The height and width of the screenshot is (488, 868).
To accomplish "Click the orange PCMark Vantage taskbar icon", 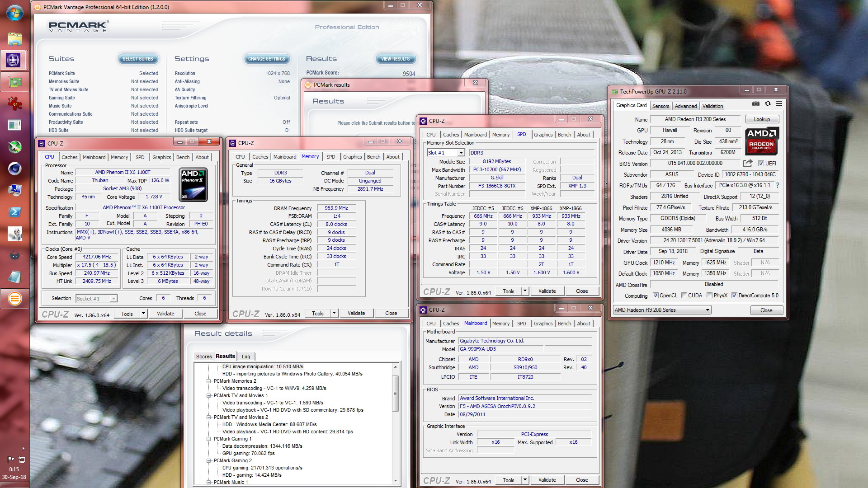I will pos(14,299).
